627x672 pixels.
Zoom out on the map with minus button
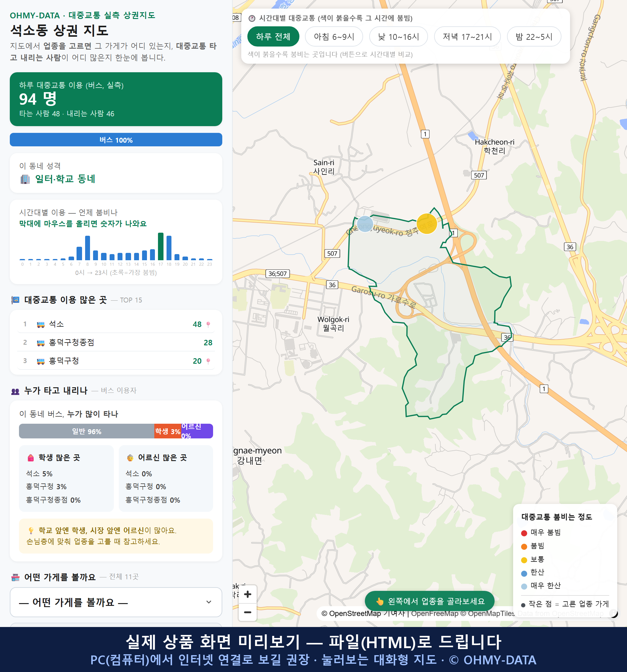click(247, 612)
